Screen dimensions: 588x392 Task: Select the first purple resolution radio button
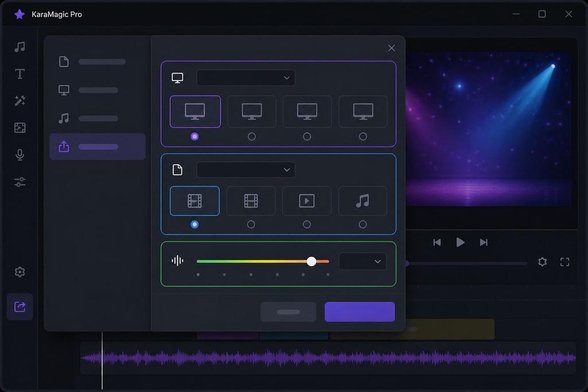point(195,137)
